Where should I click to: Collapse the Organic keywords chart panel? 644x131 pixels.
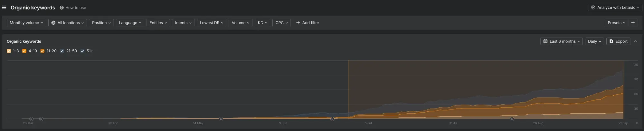(x=635, y=41)
